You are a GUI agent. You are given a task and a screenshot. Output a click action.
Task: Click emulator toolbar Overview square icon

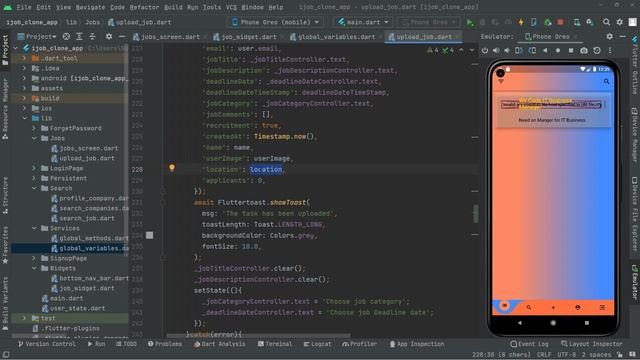click(571, 50)
